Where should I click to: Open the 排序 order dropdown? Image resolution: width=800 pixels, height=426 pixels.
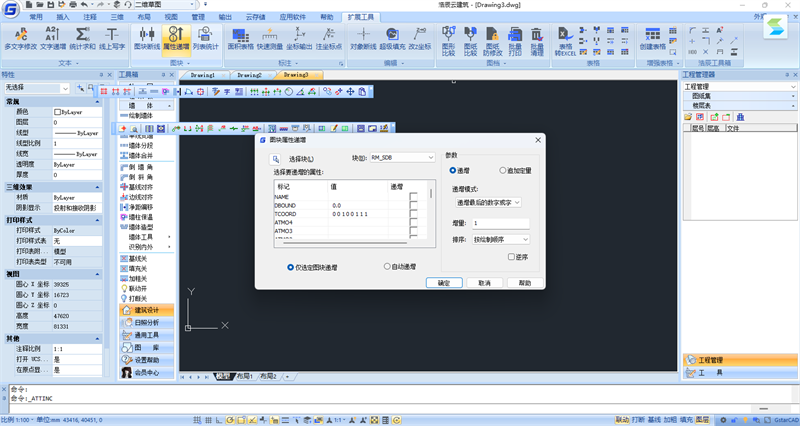[501, 239]
